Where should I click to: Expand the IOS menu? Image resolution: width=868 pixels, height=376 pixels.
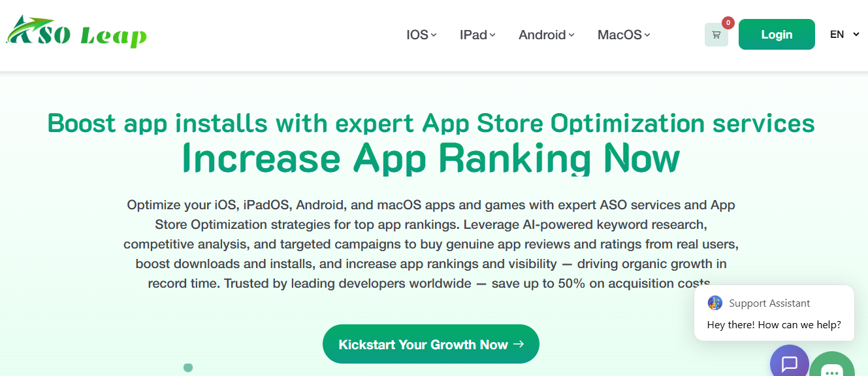pos(421,35)
